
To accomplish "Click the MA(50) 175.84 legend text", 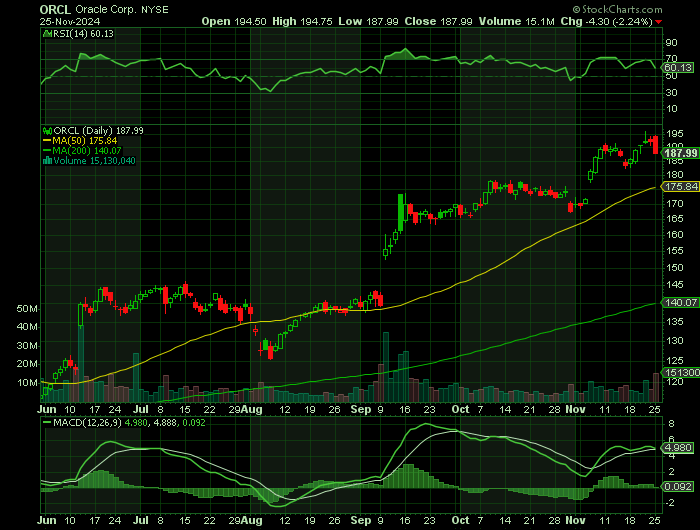I will point(85,141).
